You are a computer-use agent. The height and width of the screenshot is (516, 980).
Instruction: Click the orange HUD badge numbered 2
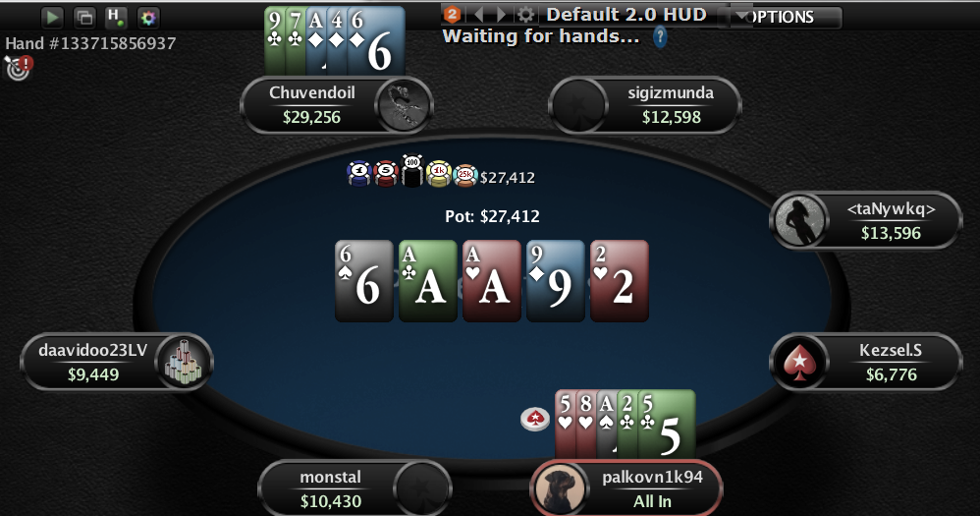(452, 14)
